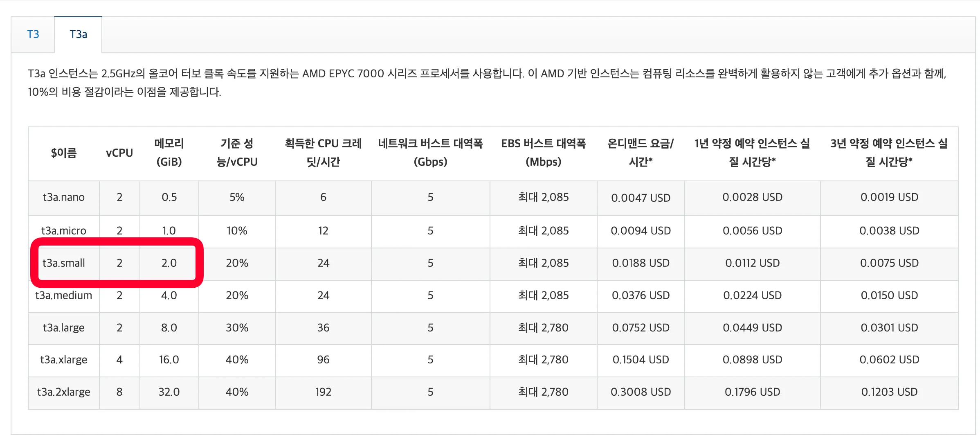980x442 pixels.
Task: Click the 32.0 memory value cell
Action: (x=169, y=392)
